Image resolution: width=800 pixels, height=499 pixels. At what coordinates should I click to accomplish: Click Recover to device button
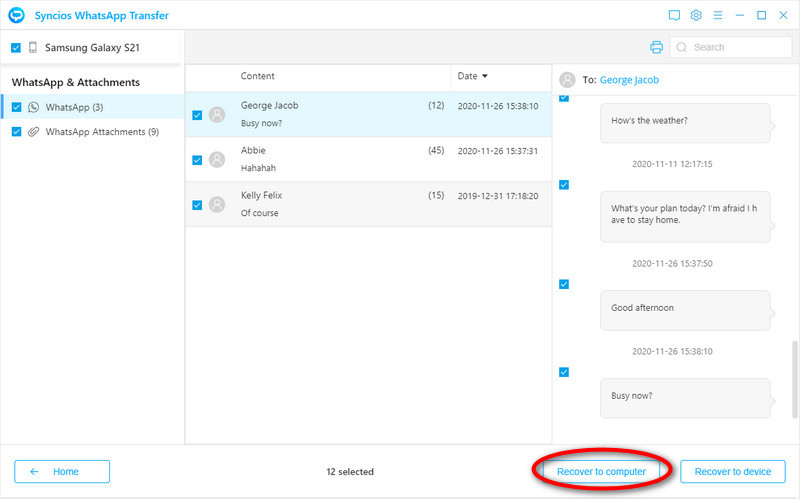[x=733, y=471]
